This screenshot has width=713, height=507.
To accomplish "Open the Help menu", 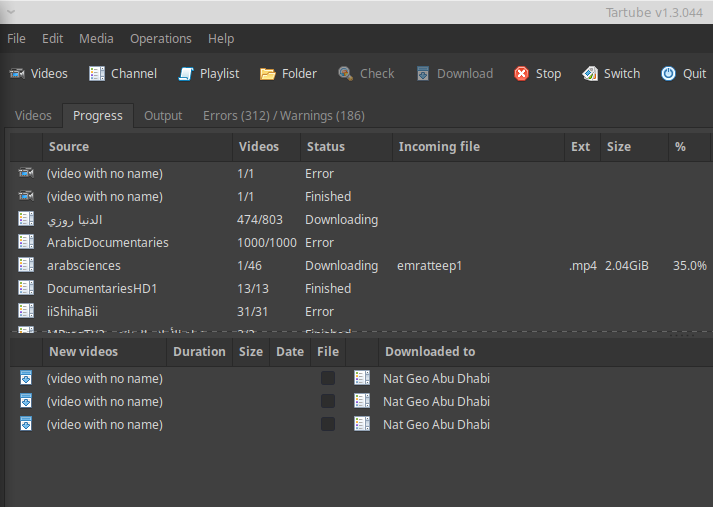I will [221, 39].
